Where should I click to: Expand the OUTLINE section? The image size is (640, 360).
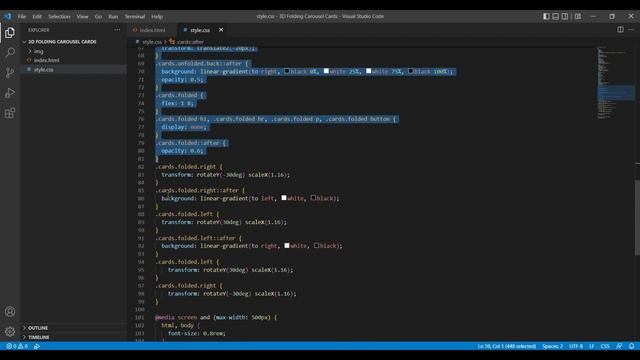pyautogui.click(x=38, y=328)
